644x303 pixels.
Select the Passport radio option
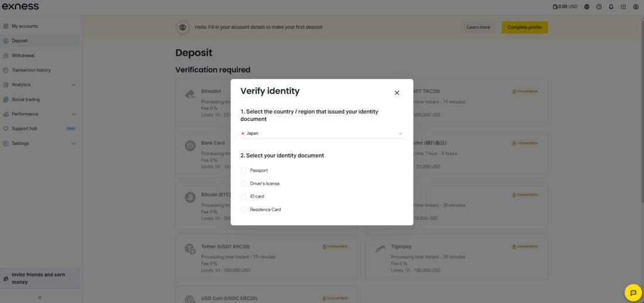click(244, 170)
